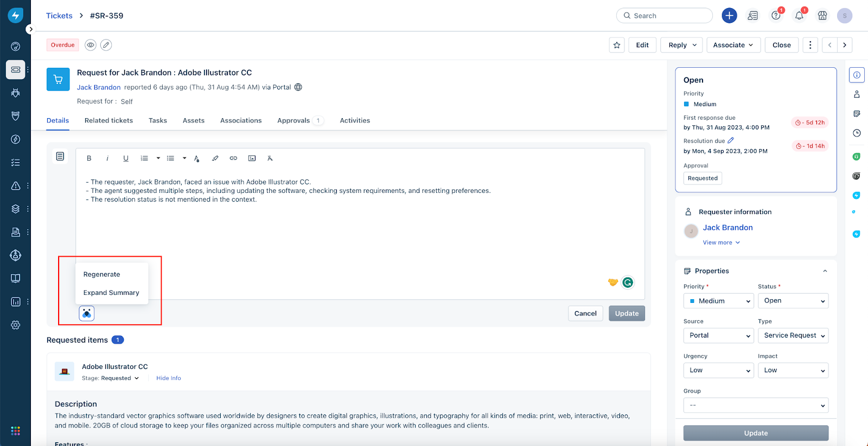
Task: Open the text color picker in editor
Action: (x=196, y=158)
